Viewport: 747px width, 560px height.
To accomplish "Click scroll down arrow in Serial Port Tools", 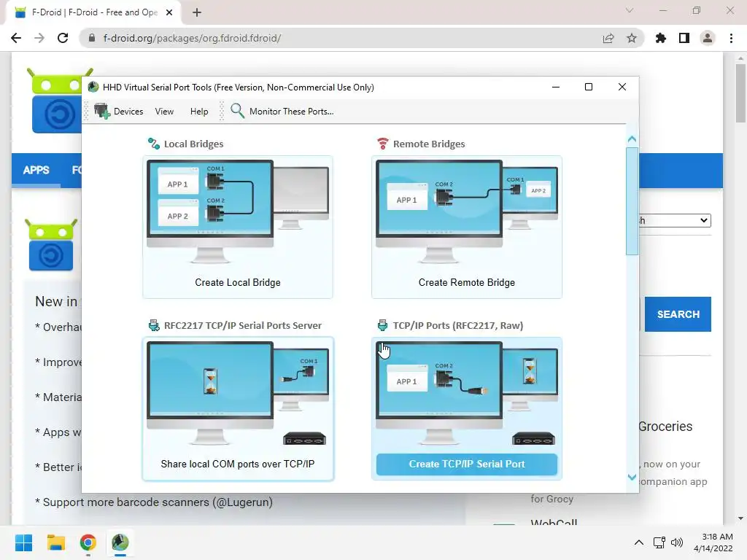I will coord(632,477).
